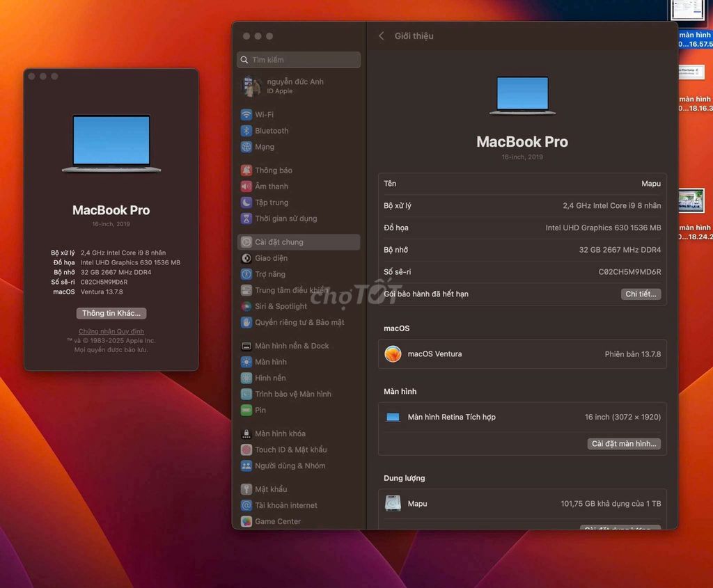The width and height of the screenshot is (713, 588).
Task: Open Trình bảo vệ Màn hình icon
Action: point(246,395)
